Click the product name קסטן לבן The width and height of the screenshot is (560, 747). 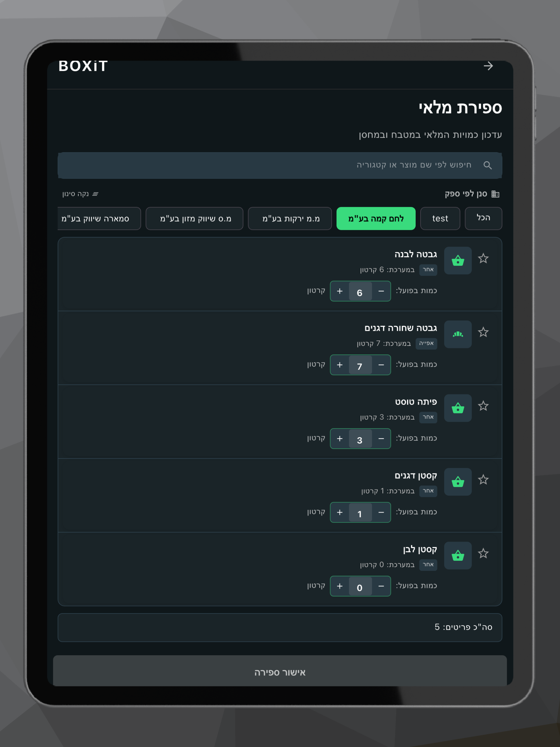coord(420,549)
